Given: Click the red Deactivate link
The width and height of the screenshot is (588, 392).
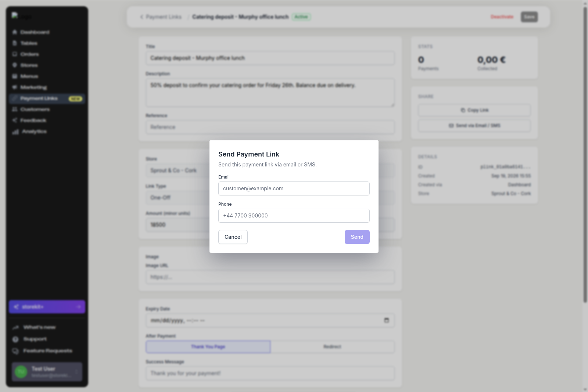Looking at the screenshot, I should [x=502, y=17].
